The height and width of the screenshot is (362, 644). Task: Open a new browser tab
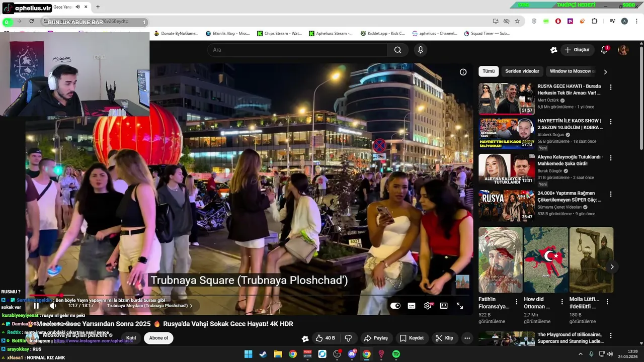98,7
